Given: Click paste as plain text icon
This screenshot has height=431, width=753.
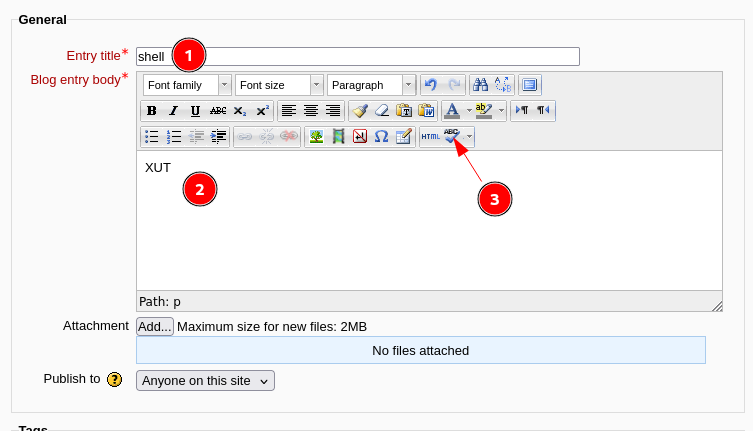Looking at the screenshot, I should point(404,111).
